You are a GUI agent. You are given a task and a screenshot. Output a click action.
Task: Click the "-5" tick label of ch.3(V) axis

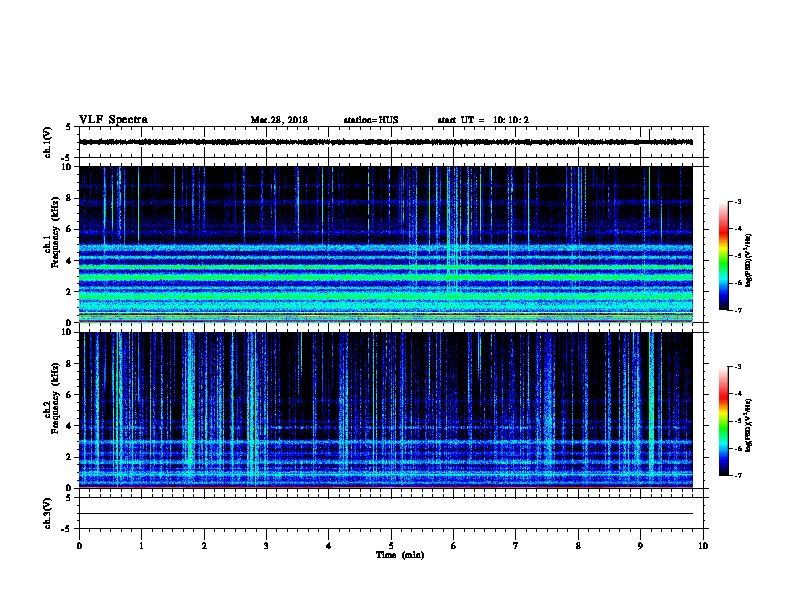pyautogui.click(x=68, y=529)
